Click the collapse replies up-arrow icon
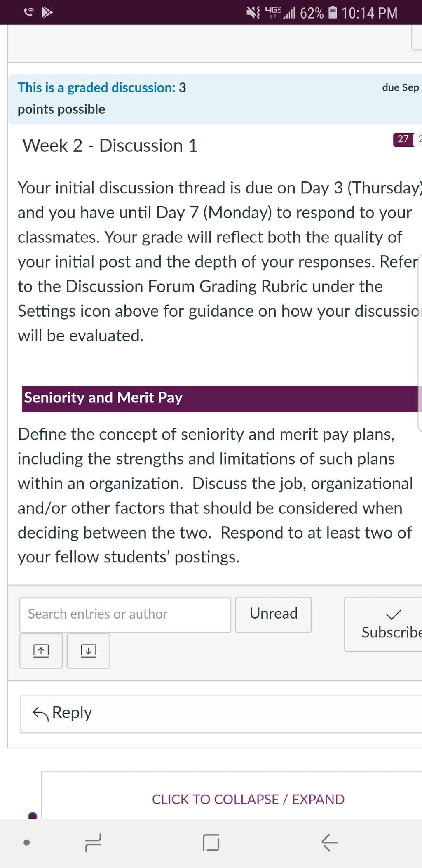The image size is (422, 868). pos(41,651)
